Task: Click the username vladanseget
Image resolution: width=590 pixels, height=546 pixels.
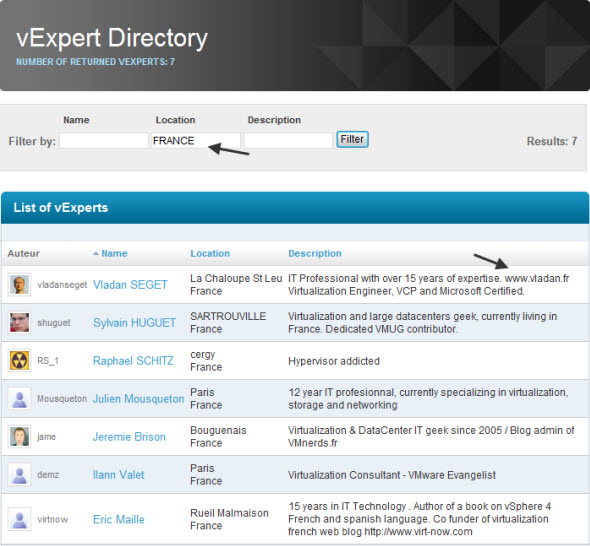Action: (62, 285)
